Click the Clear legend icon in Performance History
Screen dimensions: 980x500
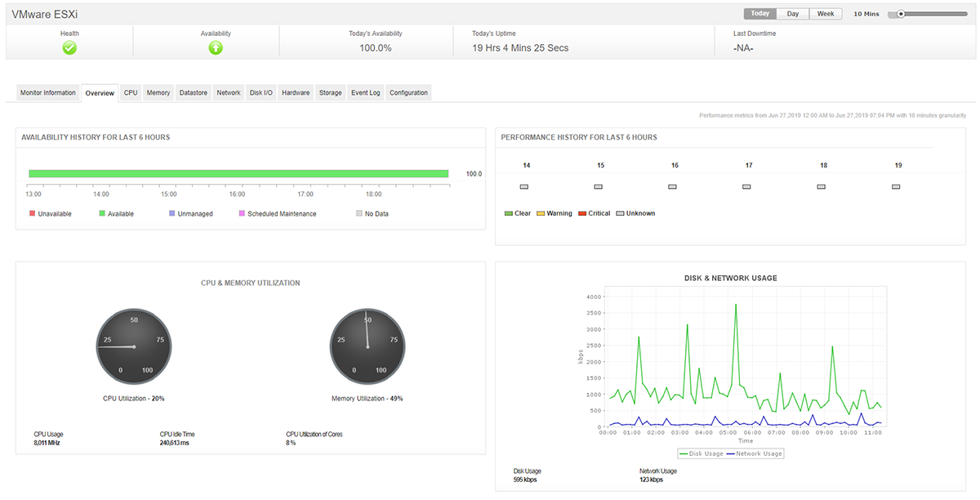[x=508, y=213]
